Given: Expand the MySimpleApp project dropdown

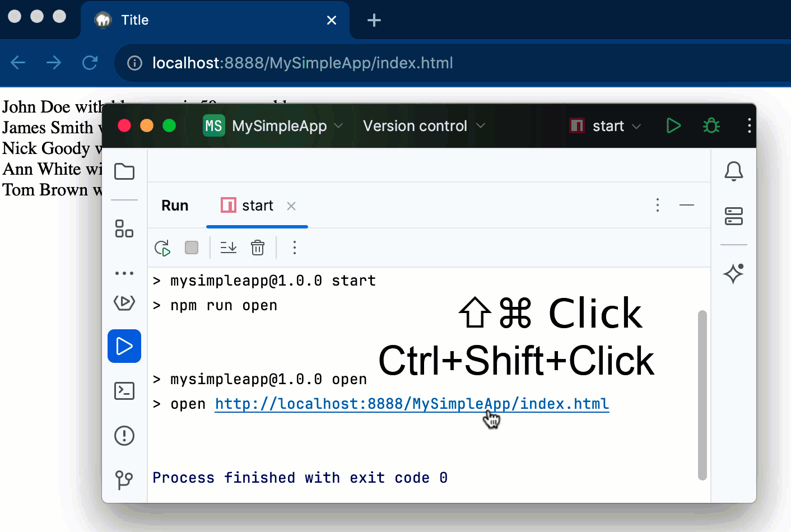Looking at the screenshot, I should [x=273, y=126].
